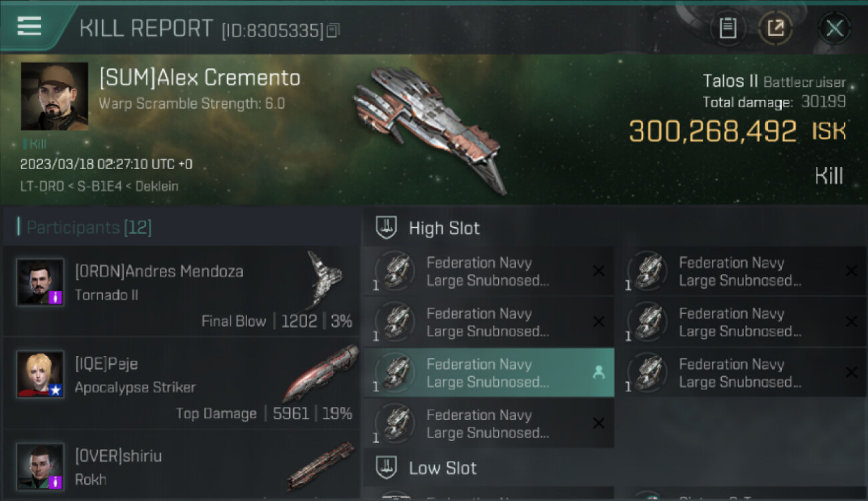Click the Low Slot section icon
The image size is (868, 501).
pos(387,468)
